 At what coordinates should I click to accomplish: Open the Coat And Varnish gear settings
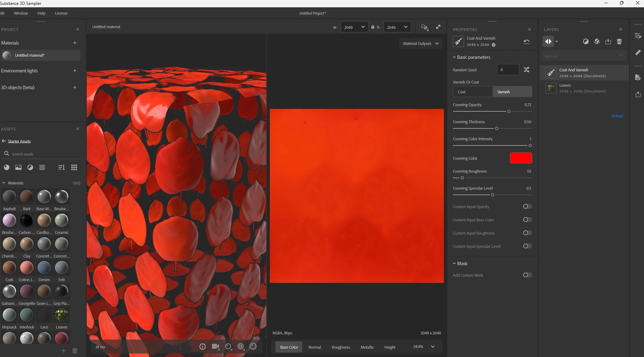pyautogui.click(x=494, y=45)
